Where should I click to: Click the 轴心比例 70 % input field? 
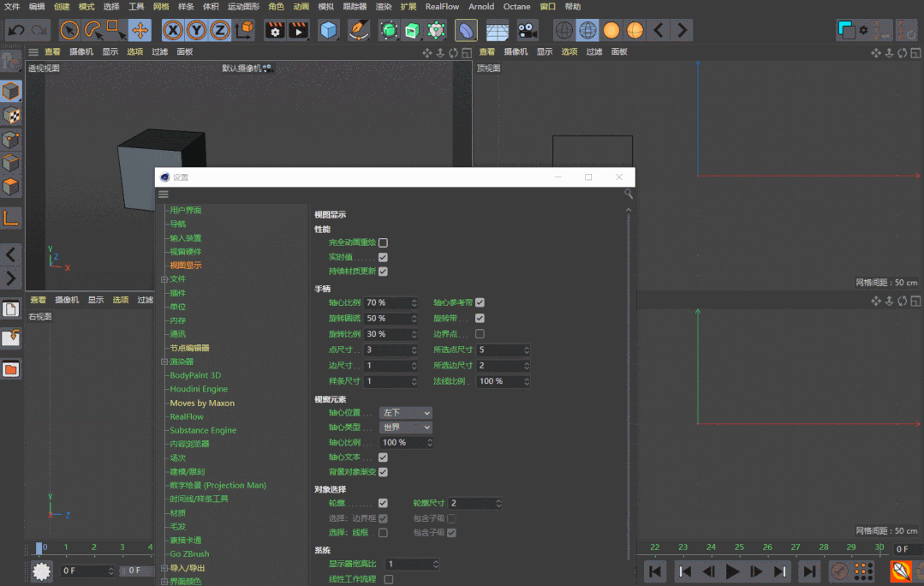click(387, 303)
